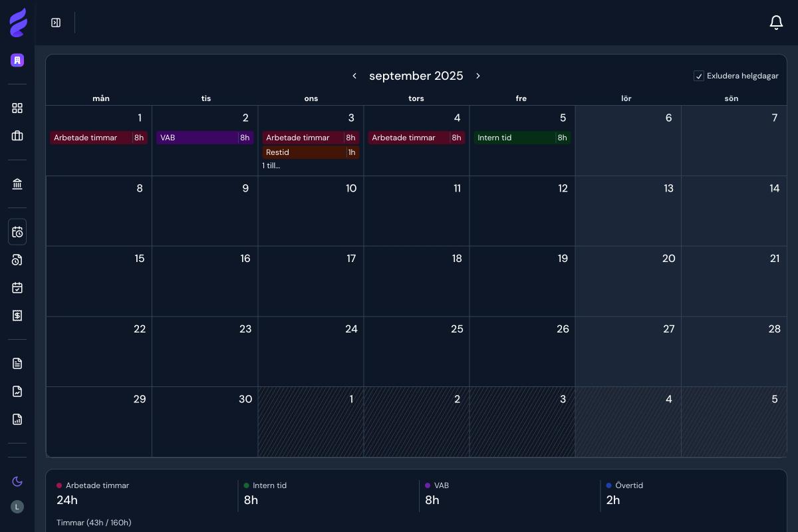Open the bank institution icon in sidebar
This screenshot has height=532, width=798.
(x=17, y=184)
